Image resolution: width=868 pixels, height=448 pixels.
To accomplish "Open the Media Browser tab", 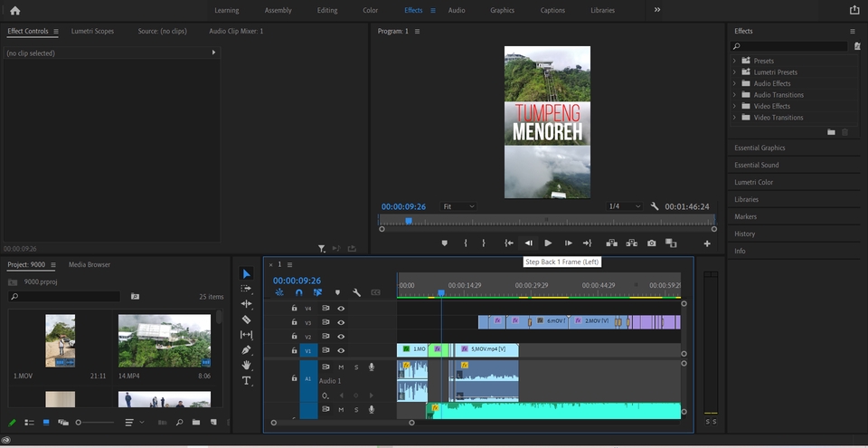I will click(90, 264).
